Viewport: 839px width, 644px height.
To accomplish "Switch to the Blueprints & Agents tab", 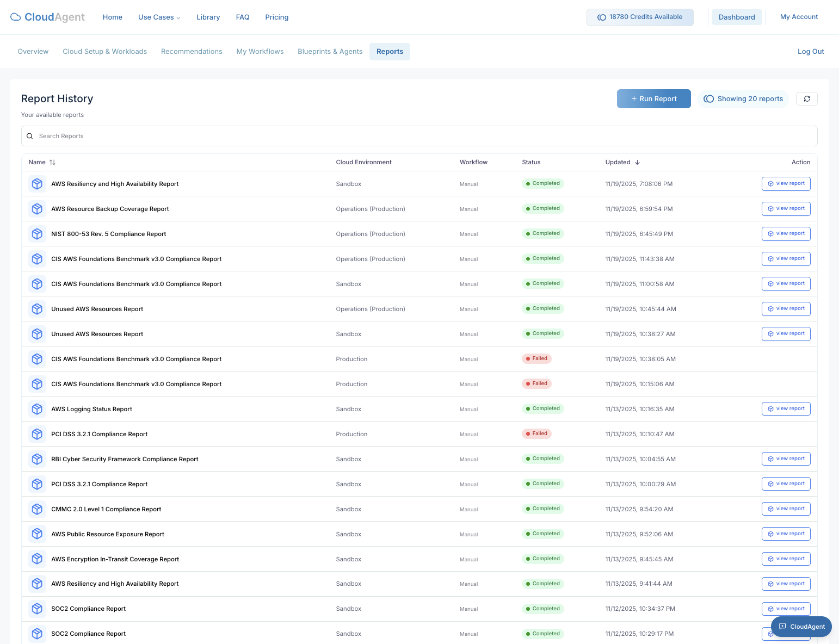I will (330, 51).
